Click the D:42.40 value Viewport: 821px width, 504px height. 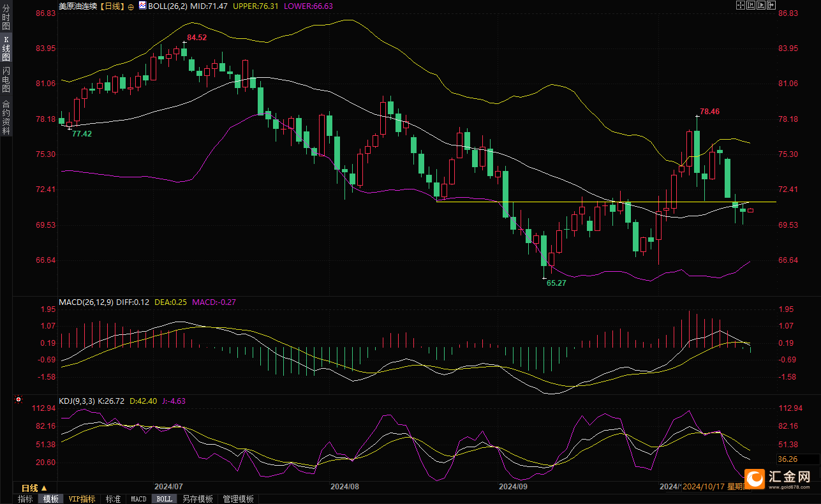(144, 401)
